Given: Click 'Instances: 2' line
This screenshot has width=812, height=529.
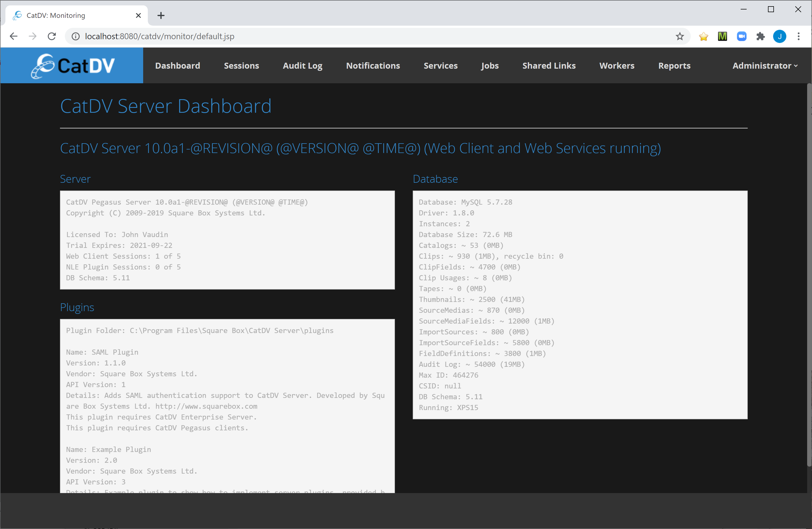Looking at the screenshot, I should [444, 224].
